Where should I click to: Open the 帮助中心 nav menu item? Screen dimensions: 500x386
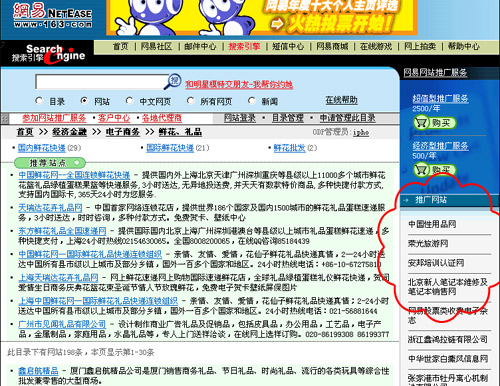464,46
